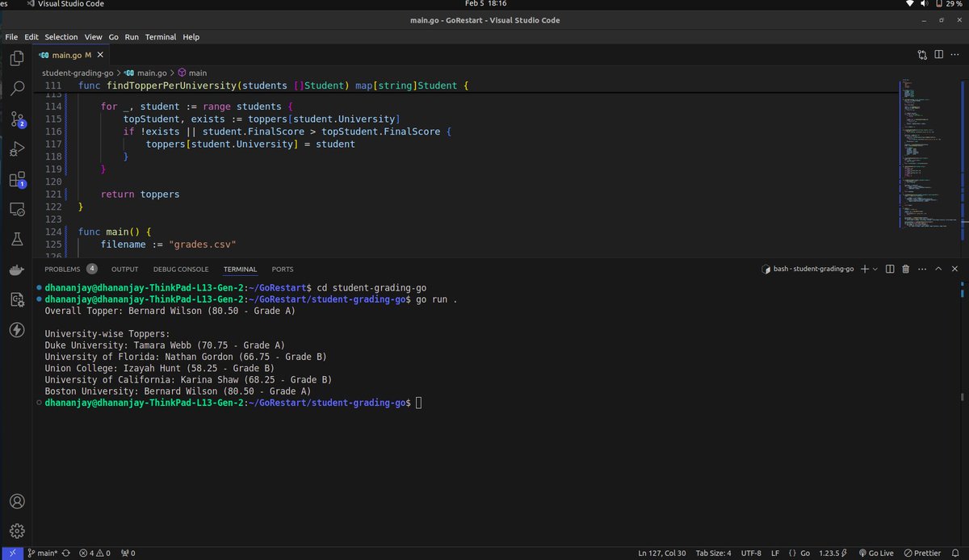Open the Explorer view in activity bar
The height and width of the screenshot is (560, 969).
pos(17,58)
